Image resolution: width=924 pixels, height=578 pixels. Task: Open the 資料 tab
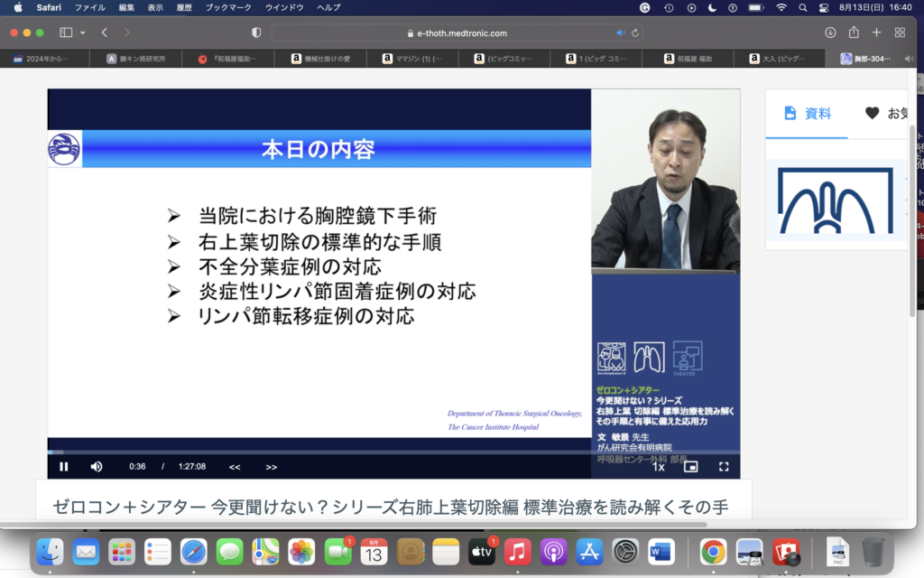pos(808,114)
